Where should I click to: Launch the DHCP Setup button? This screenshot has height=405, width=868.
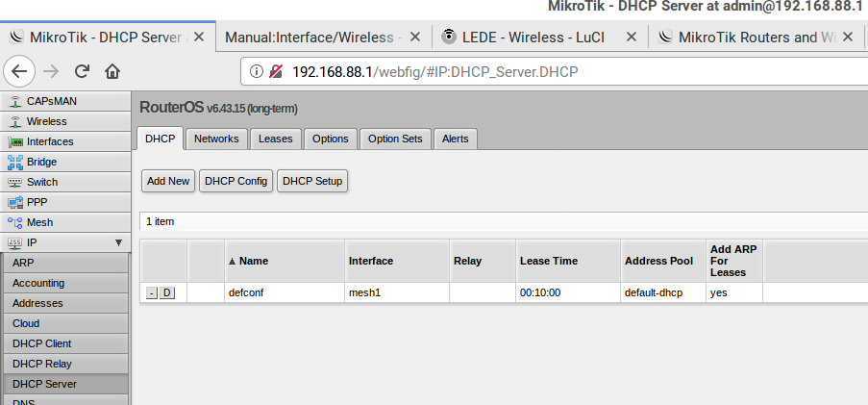[x=312, y=181]
